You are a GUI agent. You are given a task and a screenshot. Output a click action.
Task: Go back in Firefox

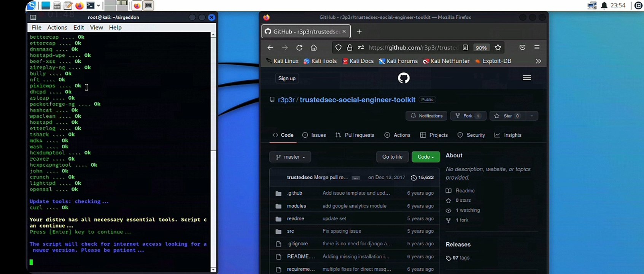(270, 48)
